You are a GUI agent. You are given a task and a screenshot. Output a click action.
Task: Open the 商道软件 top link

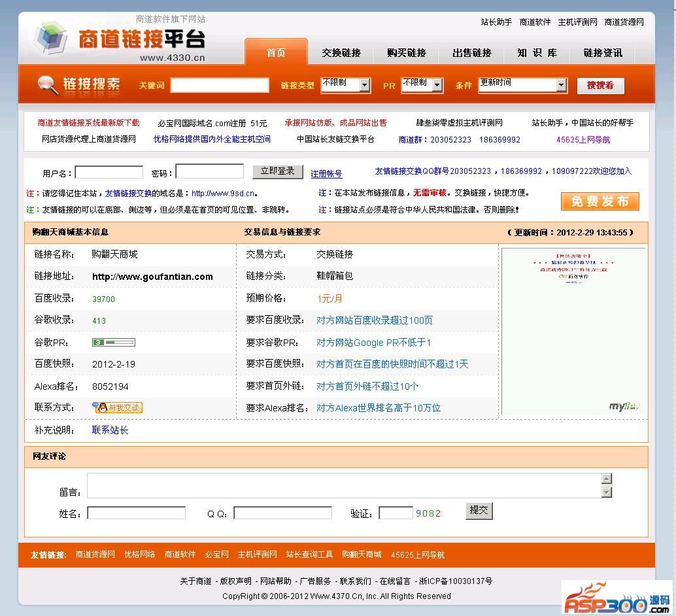tap(535, 22)
